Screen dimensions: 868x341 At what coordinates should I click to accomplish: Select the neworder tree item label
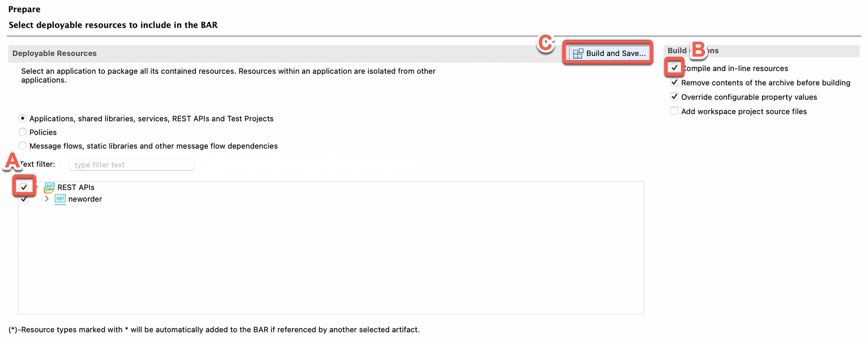point(85,199)
